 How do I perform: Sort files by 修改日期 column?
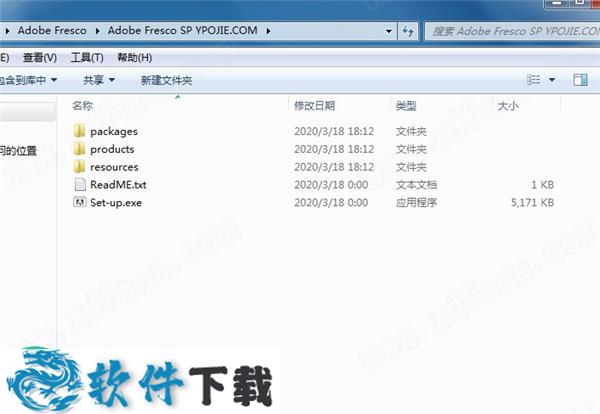pyautogui.click(x=314, y=105)
